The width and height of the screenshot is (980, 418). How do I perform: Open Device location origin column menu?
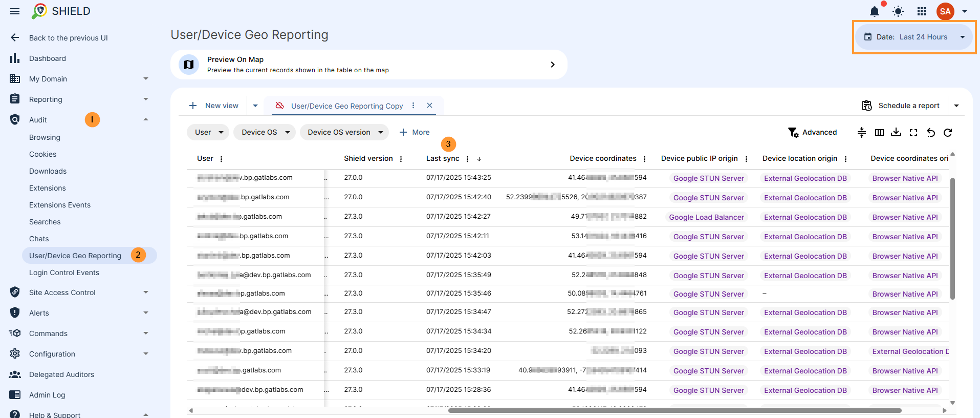(845, 159)
